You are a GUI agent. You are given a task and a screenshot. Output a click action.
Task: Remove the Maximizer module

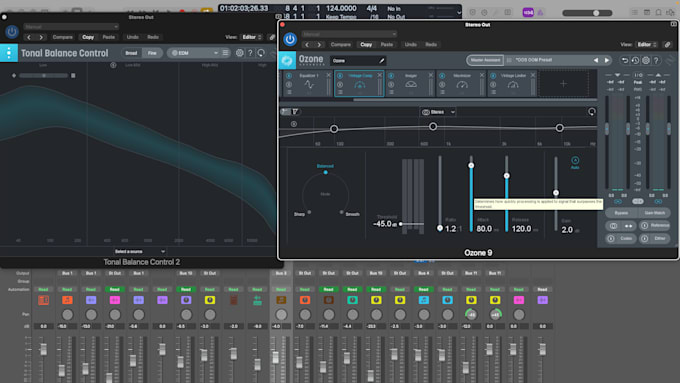pos(482,75)
